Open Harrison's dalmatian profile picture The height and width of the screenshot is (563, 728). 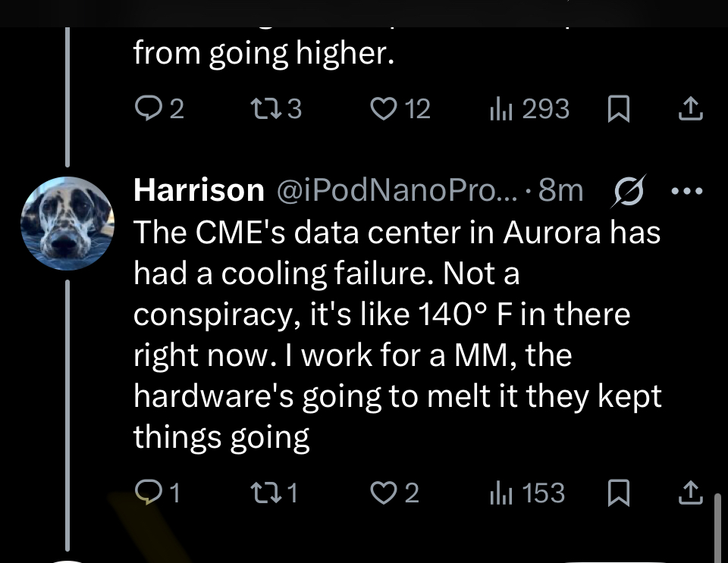(67, 224)
